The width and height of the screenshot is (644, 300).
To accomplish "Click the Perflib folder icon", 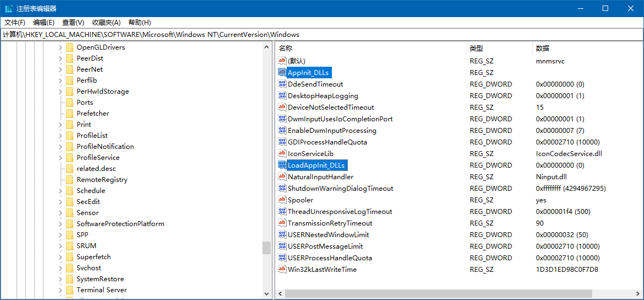I will tap(69, 80).
